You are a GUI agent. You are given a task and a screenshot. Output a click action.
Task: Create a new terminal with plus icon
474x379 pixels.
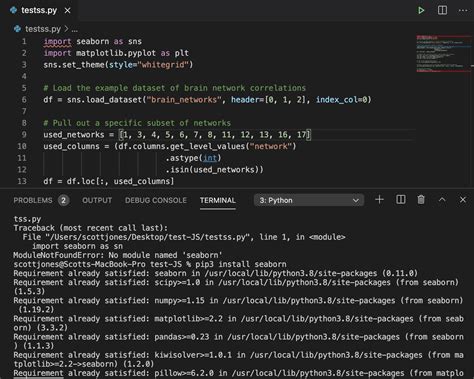[x=379, y=200]
